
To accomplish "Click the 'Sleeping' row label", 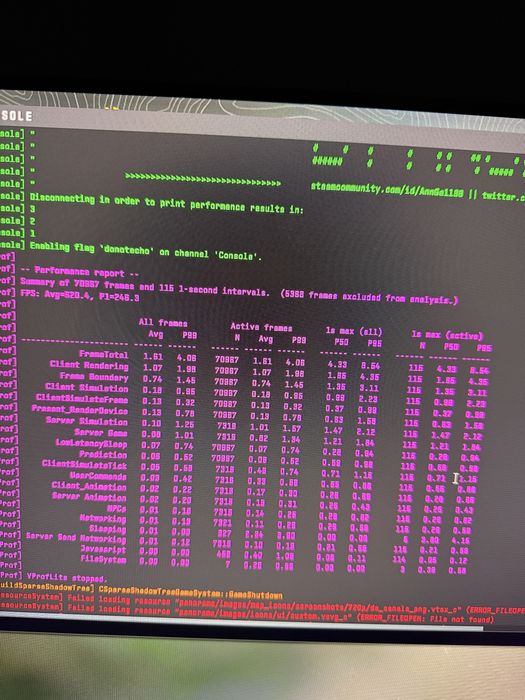I will [x=108, y=529].
